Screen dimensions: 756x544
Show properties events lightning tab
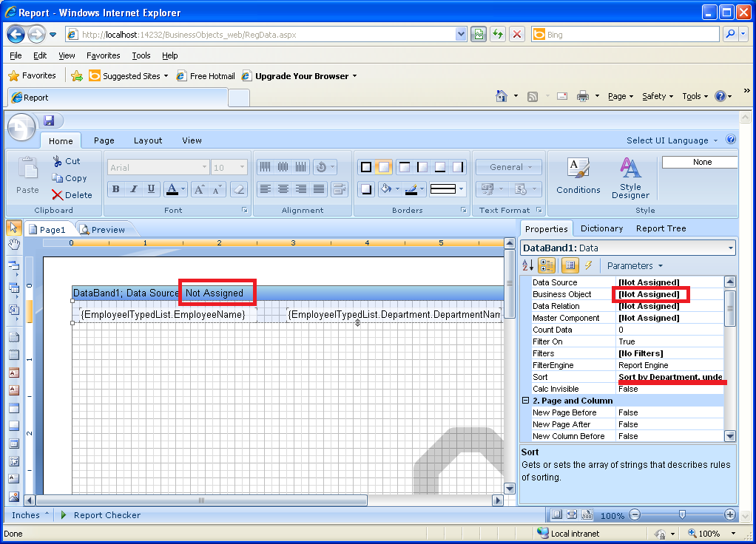coord(588,265)
